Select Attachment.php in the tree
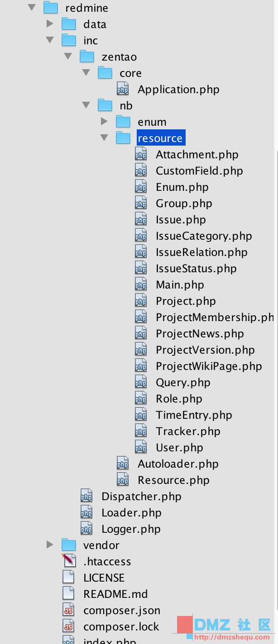 (197, 155)
